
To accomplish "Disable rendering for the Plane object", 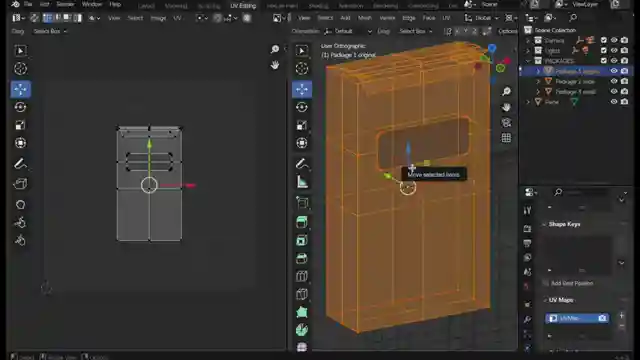I will pos(624,102).
